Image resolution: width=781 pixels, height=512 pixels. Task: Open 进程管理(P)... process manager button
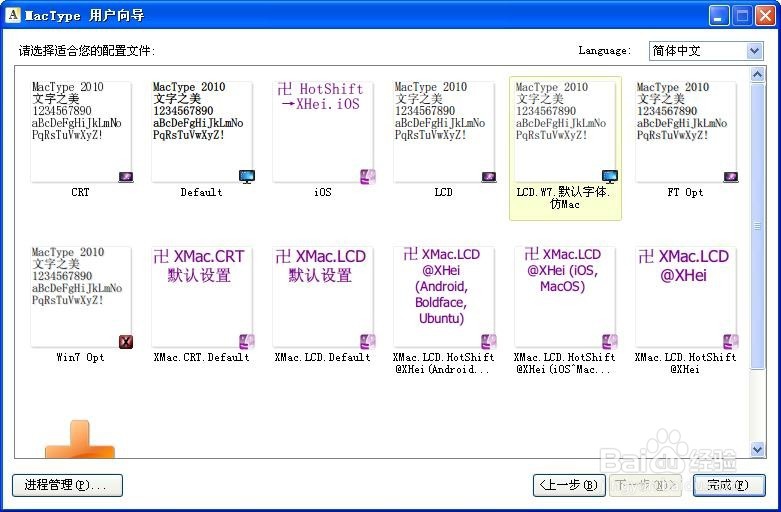pos(67,485)
